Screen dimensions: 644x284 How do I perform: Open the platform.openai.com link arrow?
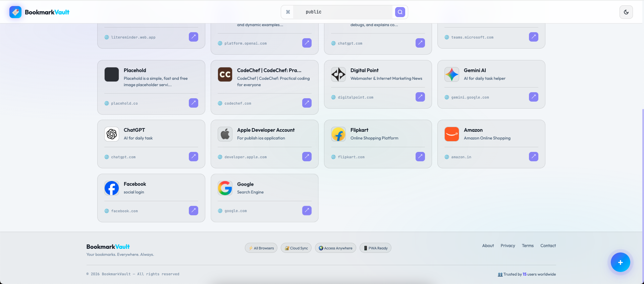[307, 43]
